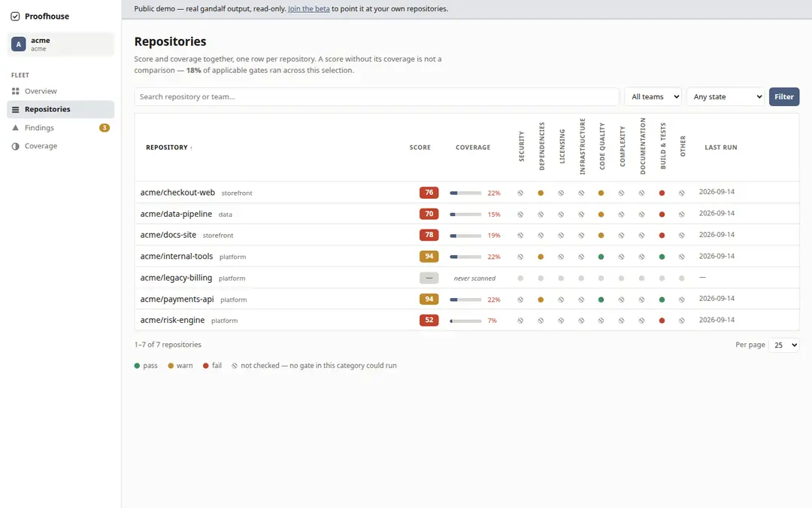Screen dimensions: 812x508
Task: Open the acme/legacy-billing repository row
Action: point(467,278)
